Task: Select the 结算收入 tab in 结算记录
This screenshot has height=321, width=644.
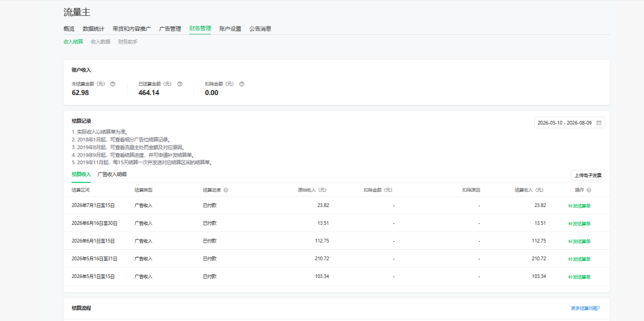Action: coord(81,175)
